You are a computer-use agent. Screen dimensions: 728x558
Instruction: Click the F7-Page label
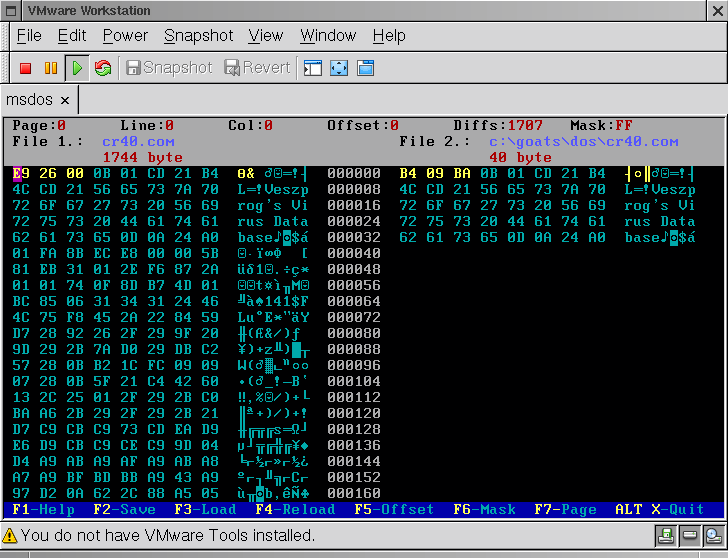(566, 509)
